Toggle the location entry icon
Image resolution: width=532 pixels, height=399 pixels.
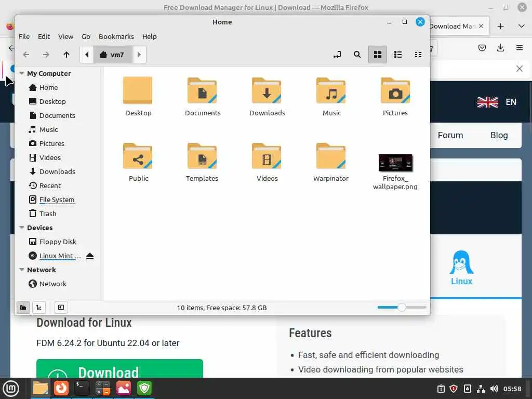[x=337, y=55]
